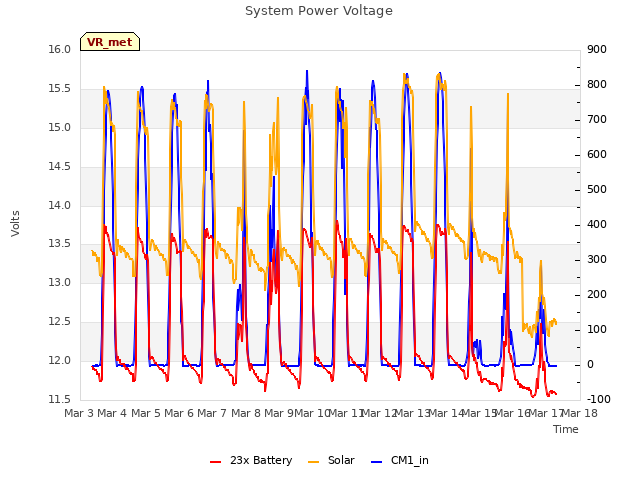Click the 15.0 left axis tick label
Image resolution: width=640 pixels, height=480 pixels.
coord(59,128)
